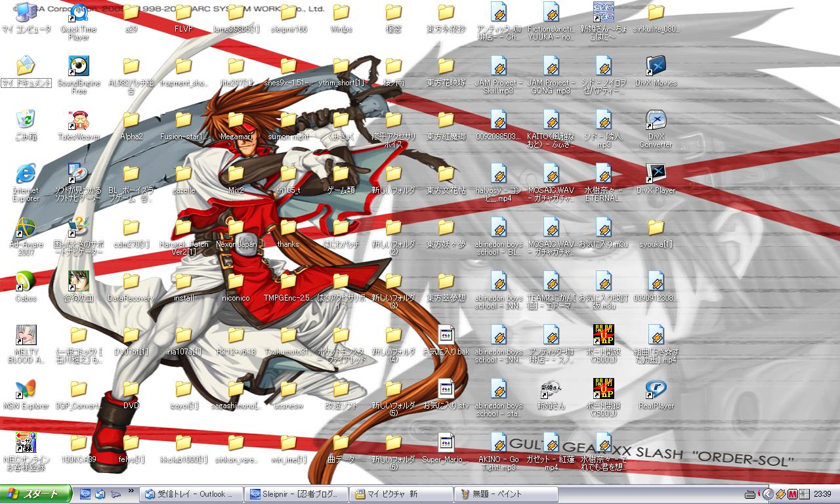Switch to the マイ ピクチャ taskbar button
Image resolution: width=840 pixels, height=504 pixels.
(400, 494)
